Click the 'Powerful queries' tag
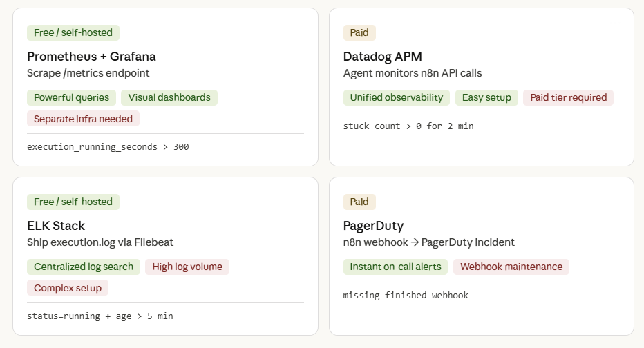The image size is (644, 348). click(x=71, y=97)
